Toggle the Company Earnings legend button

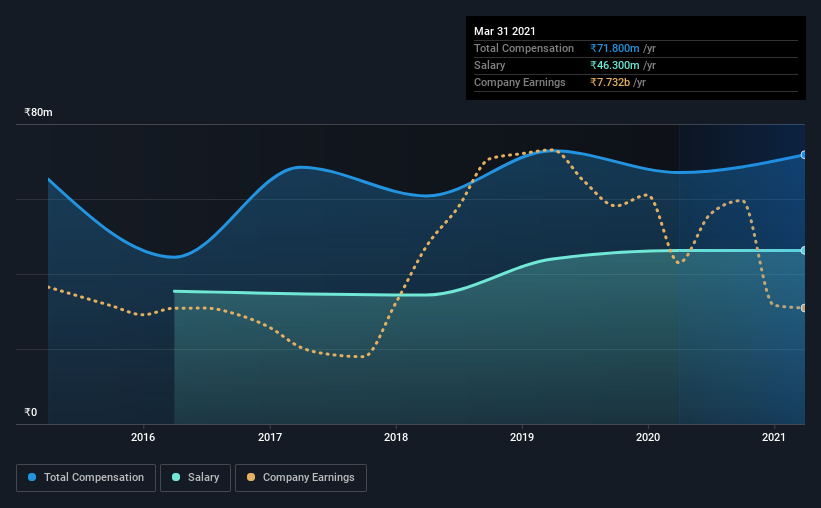click(301, 478)
